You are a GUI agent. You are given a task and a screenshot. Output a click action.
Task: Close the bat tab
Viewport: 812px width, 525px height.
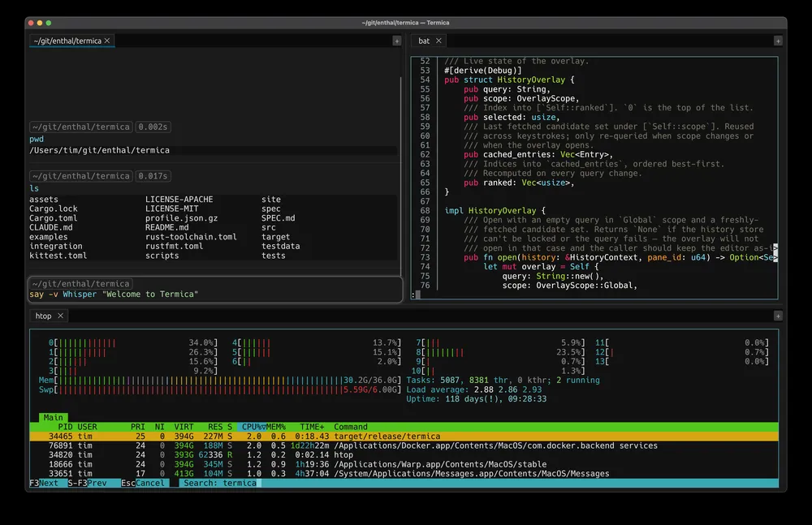click(x=438, y=41)
